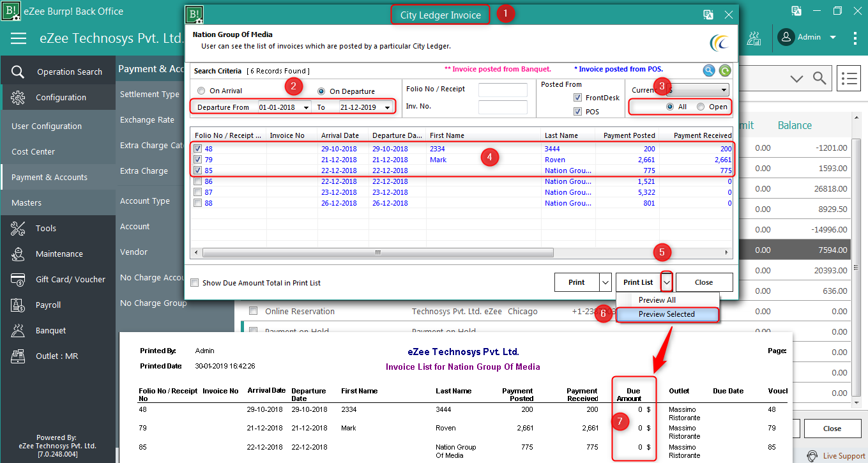
Task: Check the Online Reservation row checkbox
Action: (253, 311)
